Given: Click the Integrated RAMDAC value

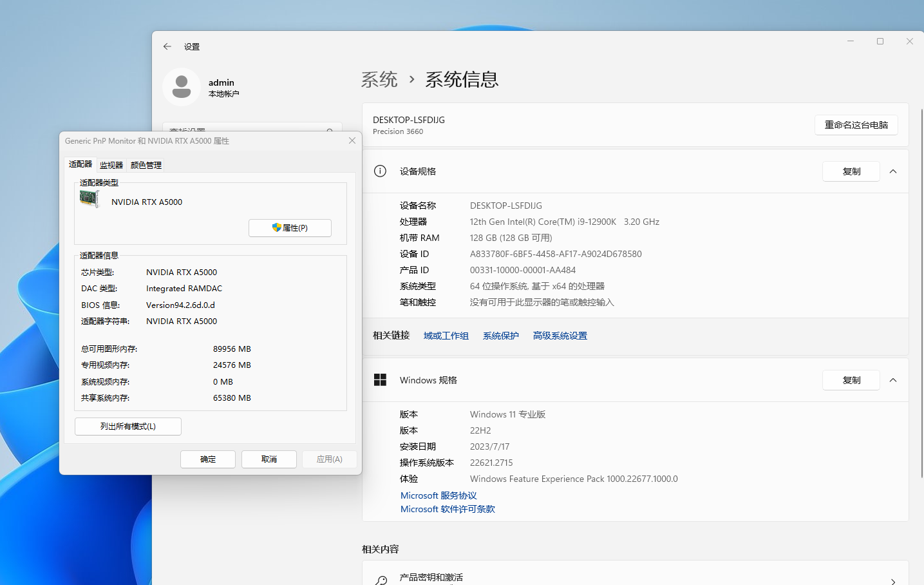Looking at the screenshot, I should [184, 288].
